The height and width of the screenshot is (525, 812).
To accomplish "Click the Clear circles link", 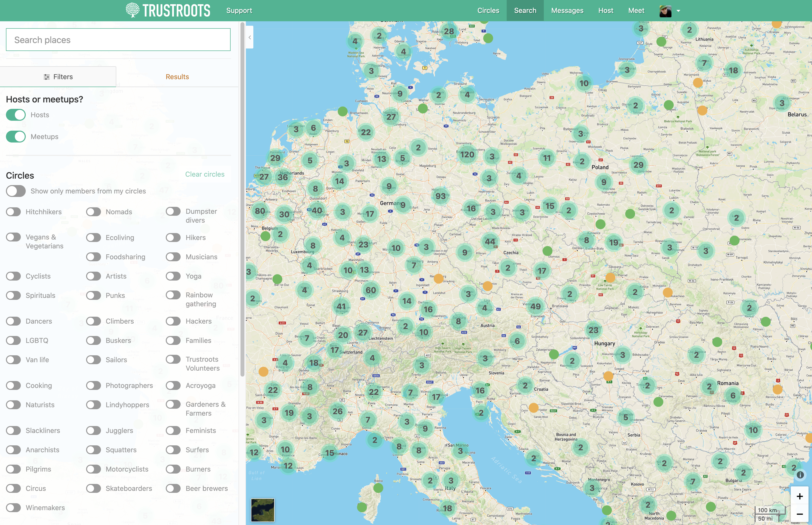I will click(x=205, y=174).
